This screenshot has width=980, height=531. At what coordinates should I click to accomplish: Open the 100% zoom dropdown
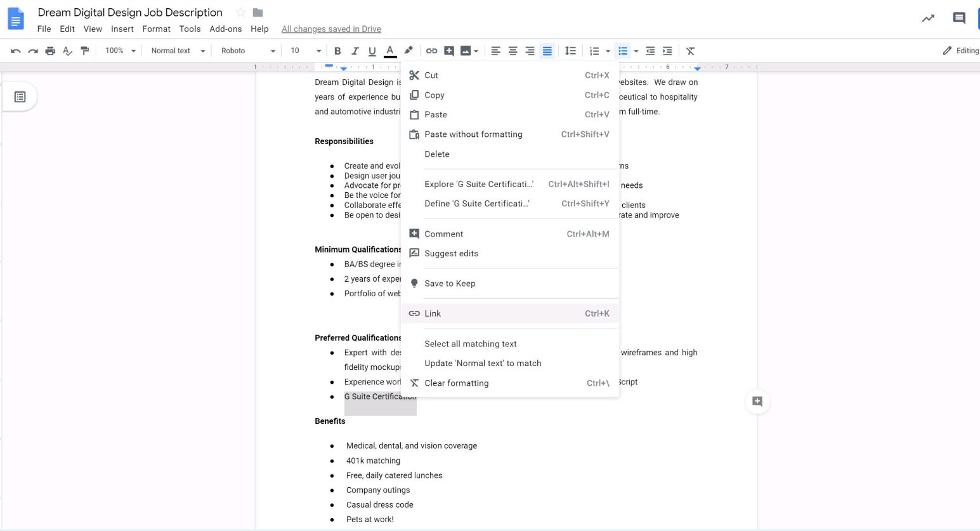(x=120, y=51)
